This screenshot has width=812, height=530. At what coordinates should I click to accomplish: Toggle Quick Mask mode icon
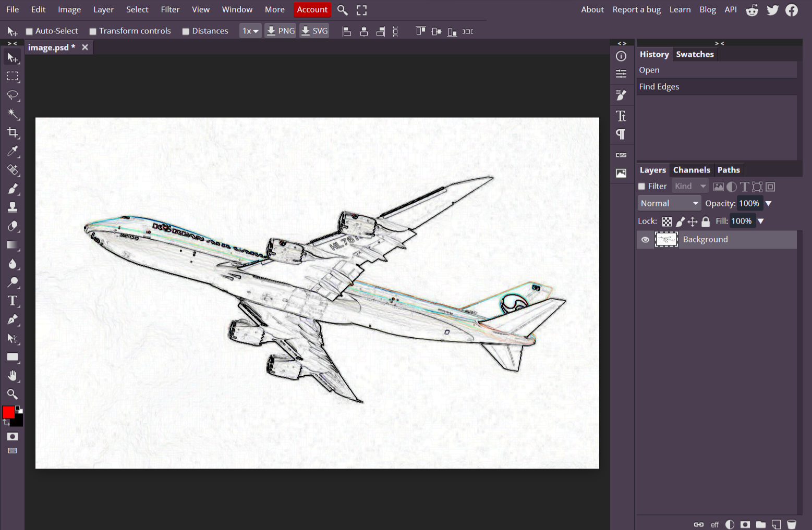(13, 437)
